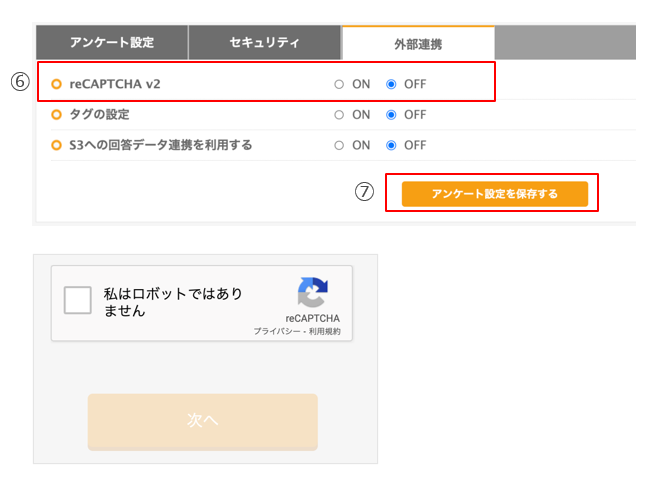Switch to the アンケート設定 tab
The image size is (670, 485).
(x=112, y=42)
